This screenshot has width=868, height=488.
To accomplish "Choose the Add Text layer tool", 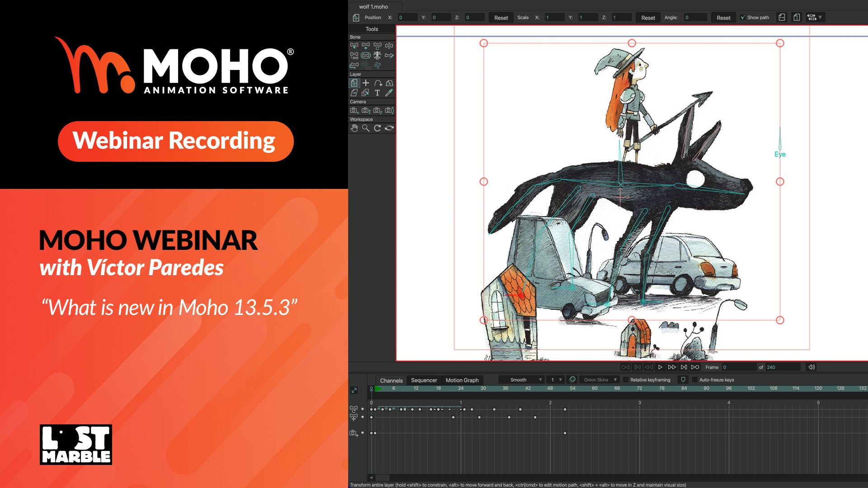I will coord(377,93).
